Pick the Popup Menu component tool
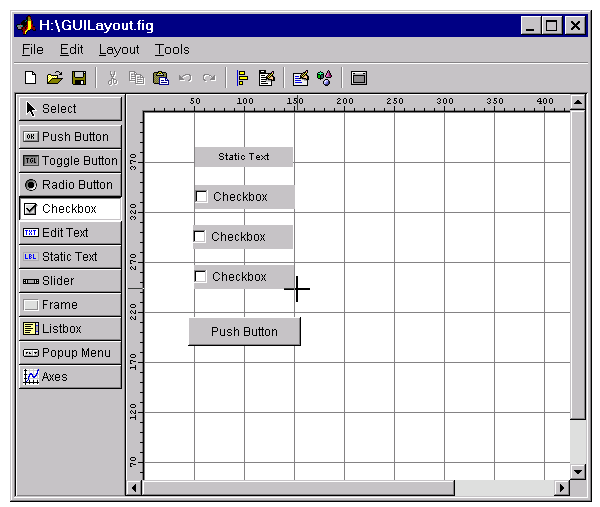 [70, 353]
